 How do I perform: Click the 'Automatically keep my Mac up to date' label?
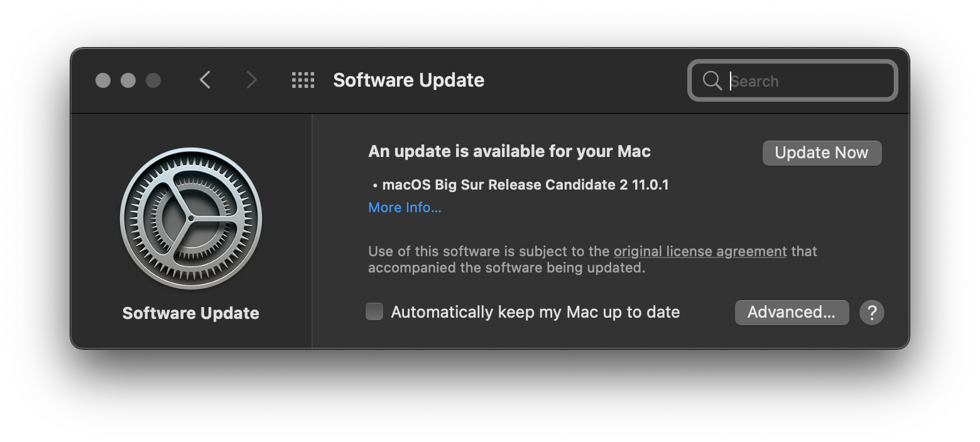(x=535, y=313)
